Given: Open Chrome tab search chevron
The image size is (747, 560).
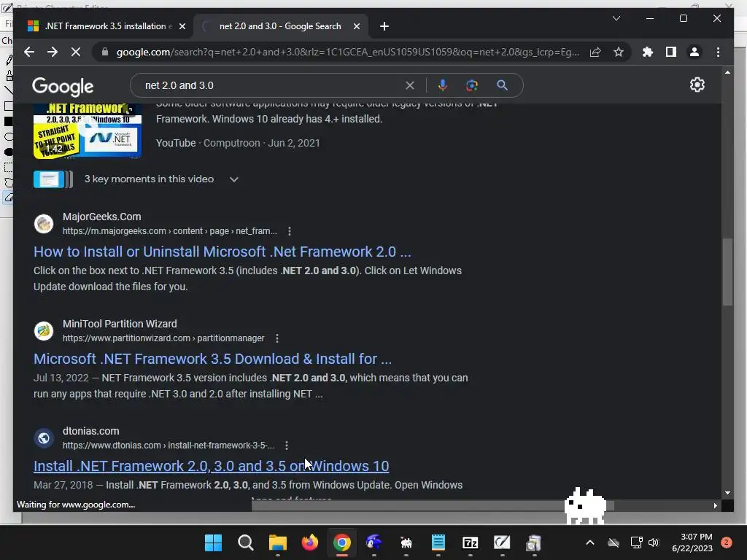Looking at the screenshot, I should click(616, 18).
